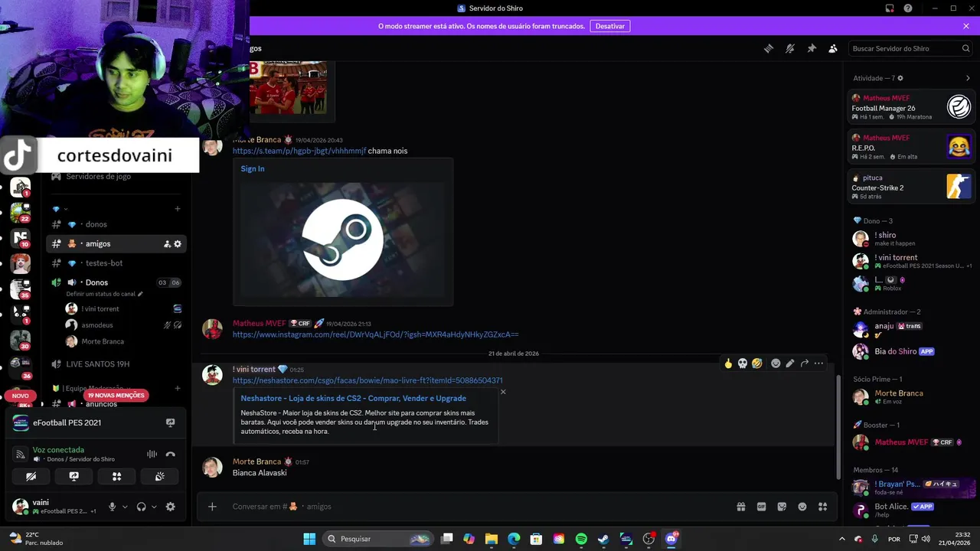Open the gift icon in message bar
Viewport: 980px width, 551px height.
(741, 507)
